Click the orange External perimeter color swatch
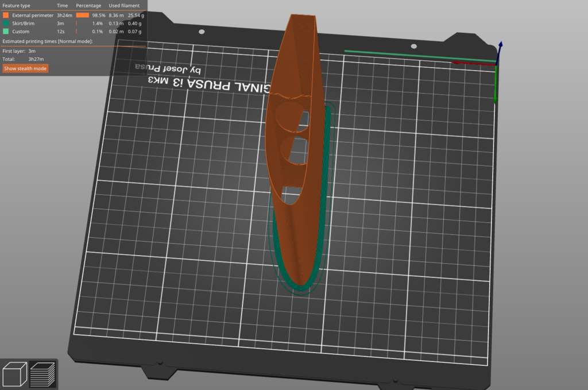Image resolution: width=588 pixels, height=390 pixels. (x=6, y=16)
